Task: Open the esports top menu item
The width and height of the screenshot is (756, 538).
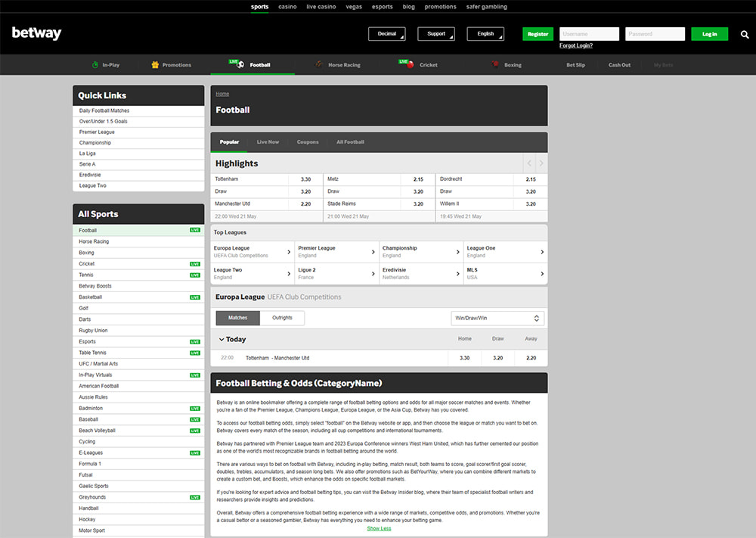Action: click(382, 7)
